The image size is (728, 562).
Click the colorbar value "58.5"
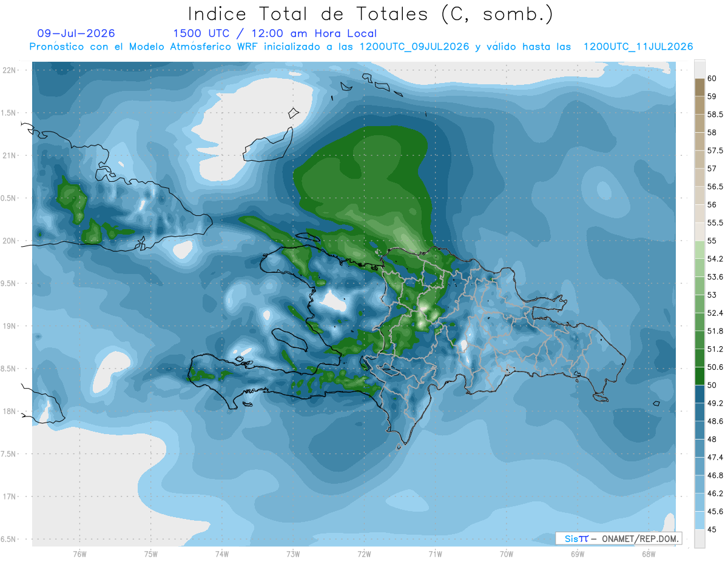[716, 115]
